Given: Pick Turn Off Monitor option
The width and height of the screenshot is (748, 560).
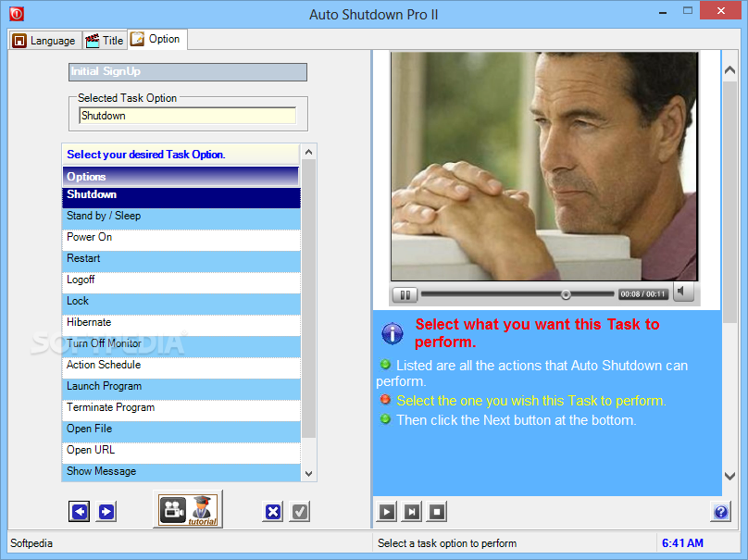Looking at the screenshot, I should click(x=181, y=347).
